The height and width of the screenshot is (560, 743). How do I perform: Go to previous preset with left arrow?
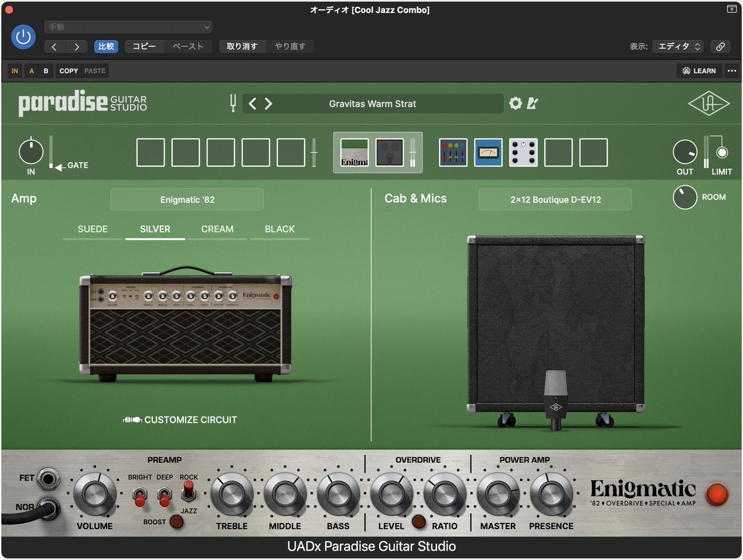[54, 46]
